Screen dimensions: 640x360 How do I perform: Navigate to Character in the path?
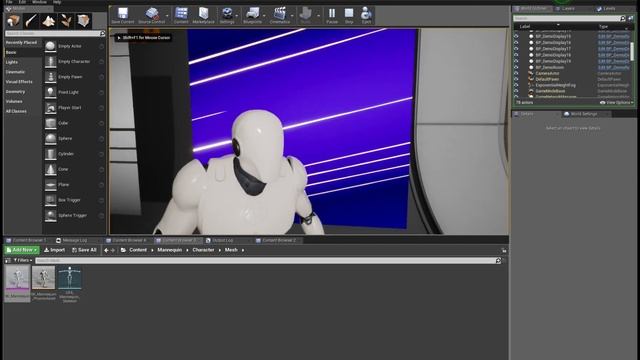pos(203,250)
